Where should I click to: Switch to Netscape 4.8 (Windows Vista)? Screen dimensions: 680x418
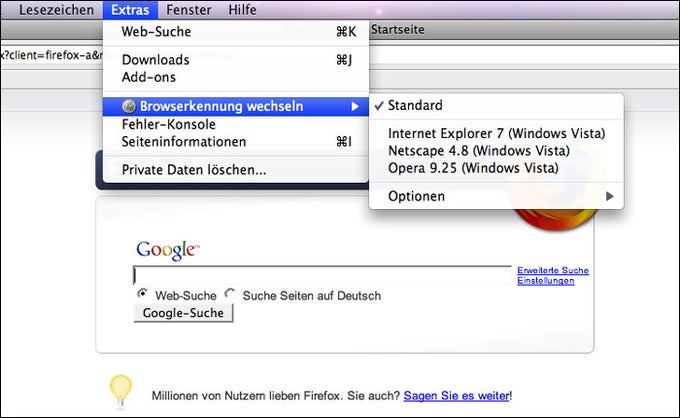496,150
